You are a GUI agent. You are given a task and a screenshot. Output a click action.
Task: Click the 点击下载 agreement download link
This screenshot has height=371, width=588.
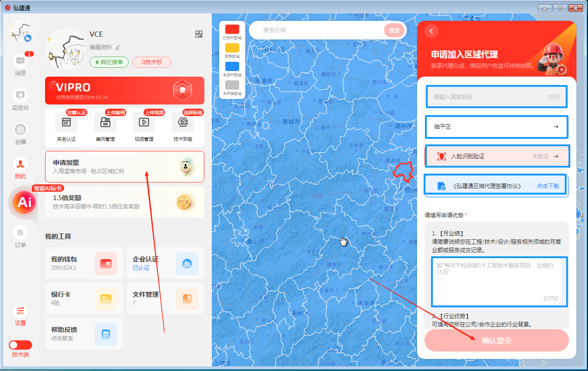coord(548,186)
